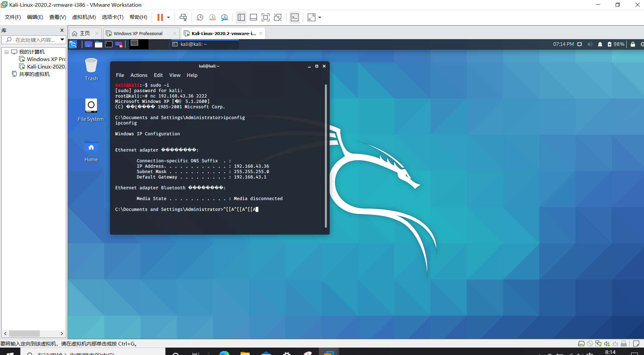Open the terminal File menu
Viewport: 644px width, 355px height.
tap(120, 75)
